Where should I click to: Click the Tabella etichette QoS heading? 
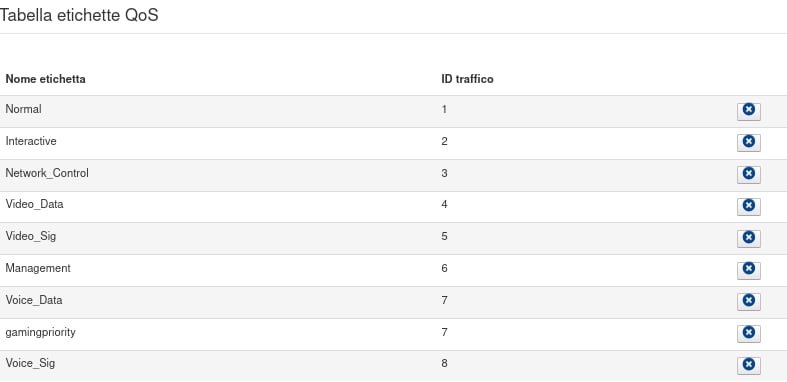point(79,16)
